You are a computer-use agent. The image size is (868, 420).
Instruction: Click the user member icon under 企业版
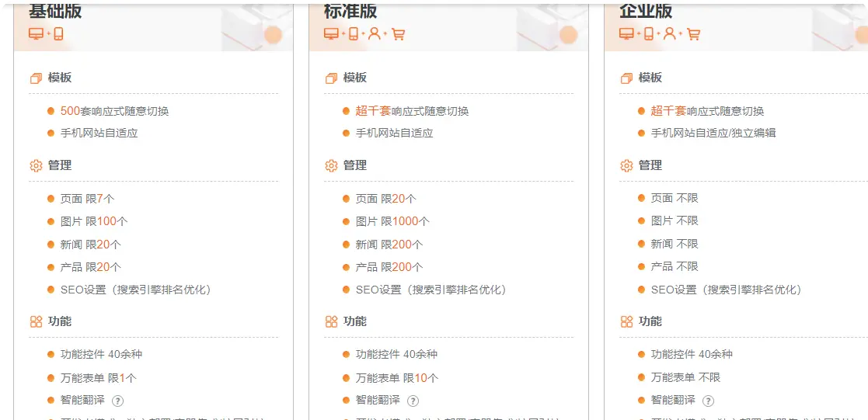670,34
